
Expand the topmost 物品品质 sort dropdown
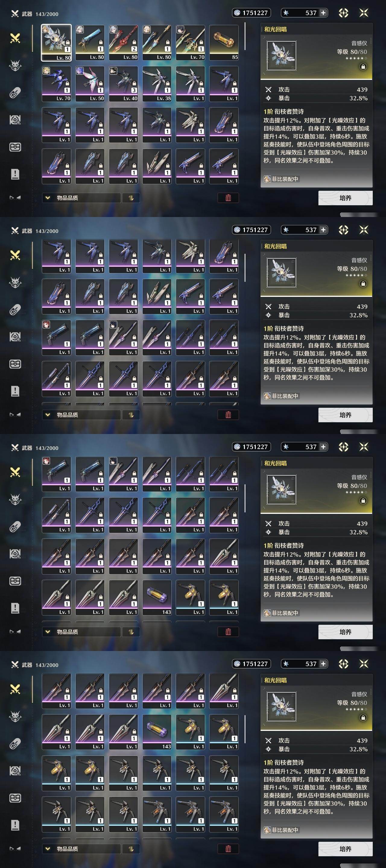[x=81, y=198]
